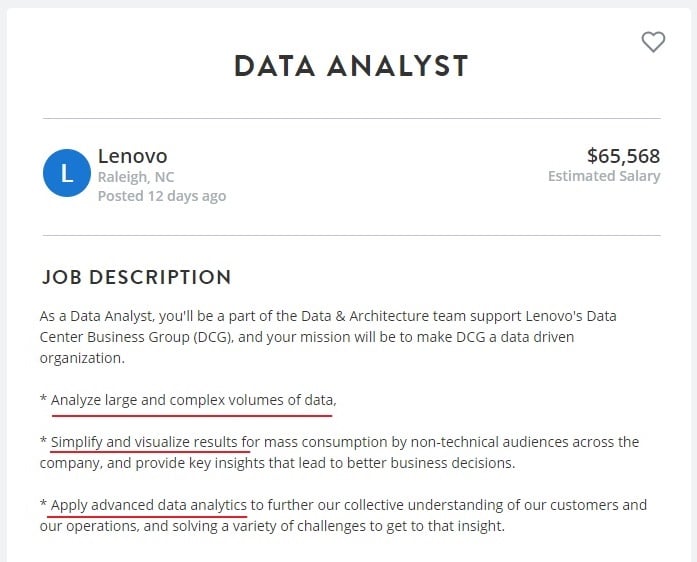Click the underlined "Simplify and visualize results" phrase
Image resolution: width=697 pixels, height=562 pixels.
(144, 441)
